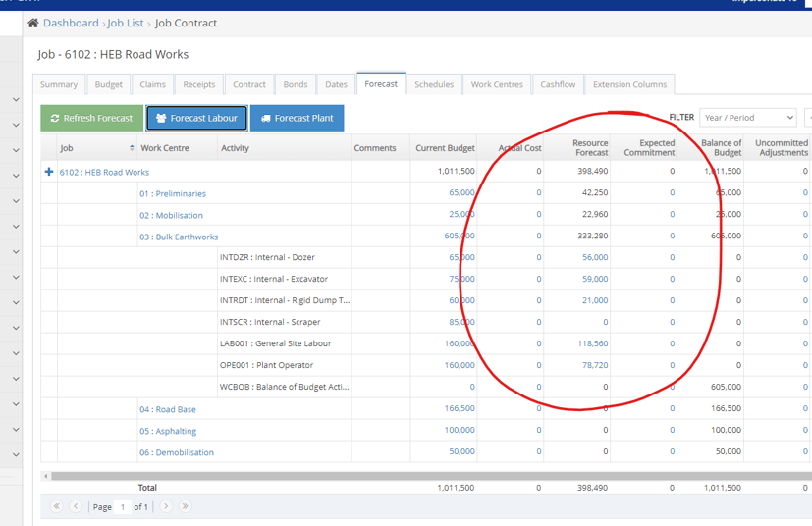Expand the last sidebar chevron

coord(16,454)
